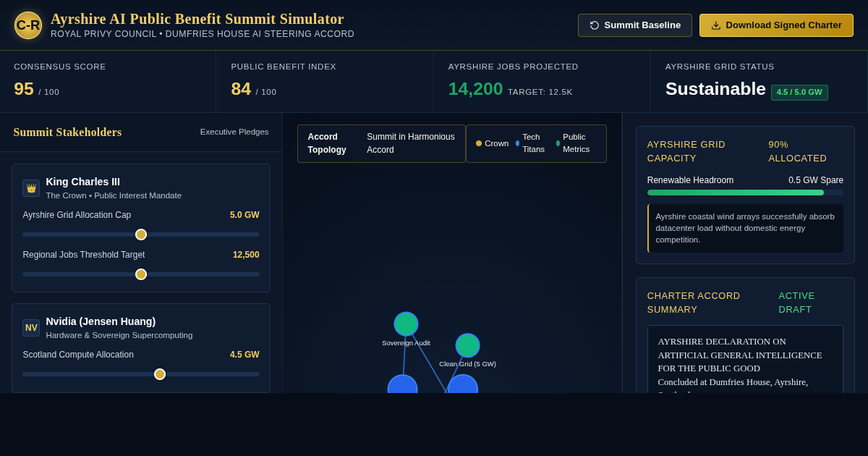
Task: Click the Sovereign Audit node label
Action: pos(406,342)
